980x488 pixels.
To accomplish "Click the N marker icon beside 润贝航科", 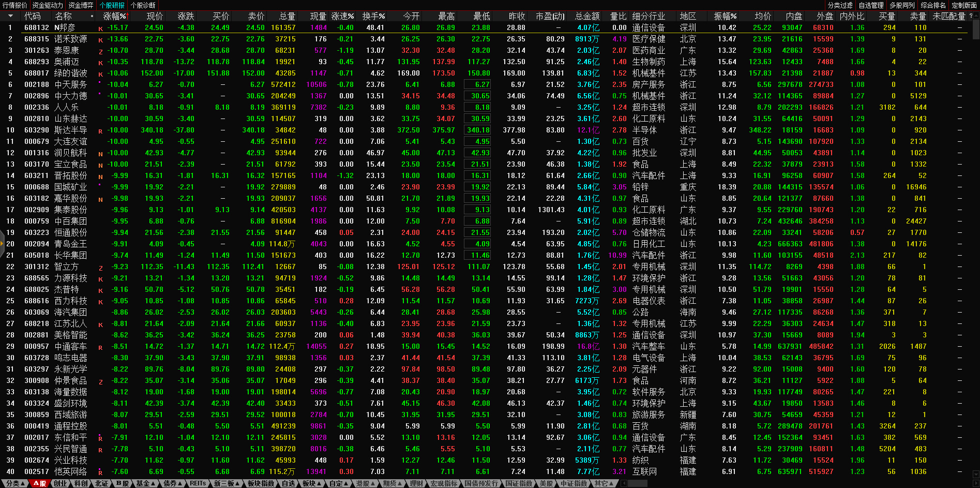I will coord(101,154).
